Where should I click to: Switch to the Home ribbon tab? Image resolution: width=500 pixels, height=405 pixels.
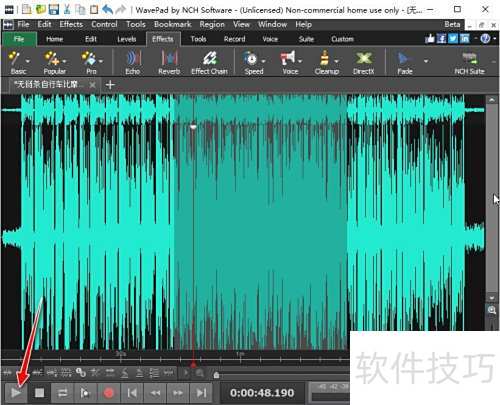click(55, 39)
